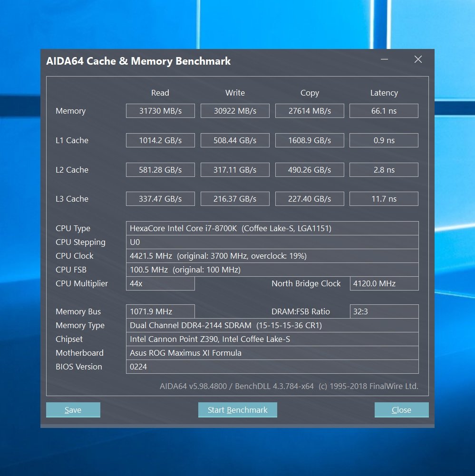This screenshot has height=476, width=475.
Task: Click the L2 Cache row label
Action: pyautogui.click(x=72, y=170)
